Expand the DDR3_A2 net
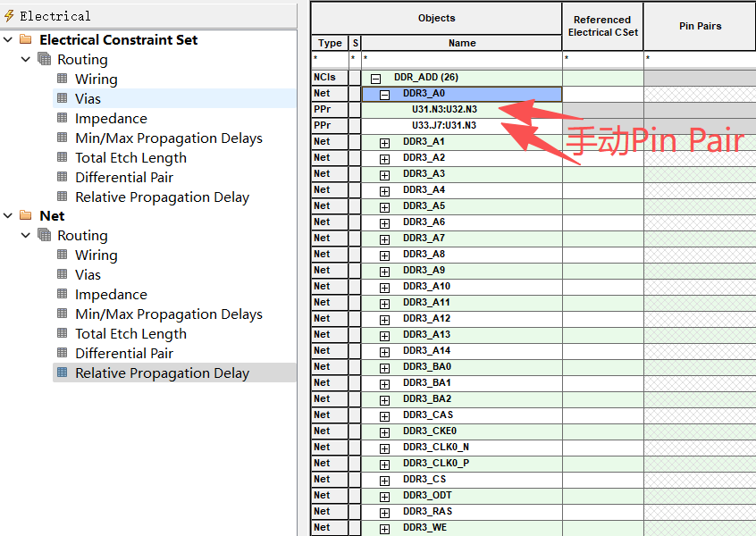 384,159
